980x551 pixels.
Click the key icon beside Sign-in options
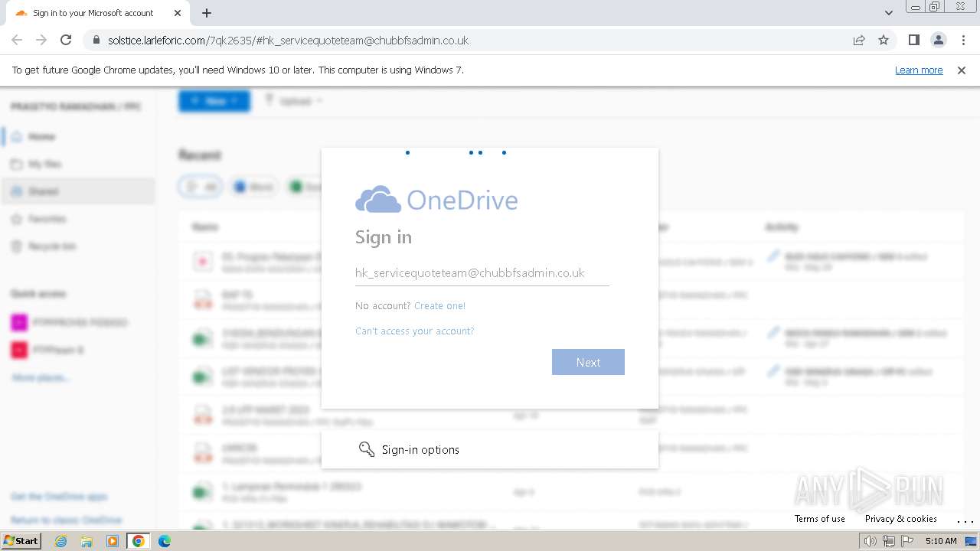pos(367,449)
